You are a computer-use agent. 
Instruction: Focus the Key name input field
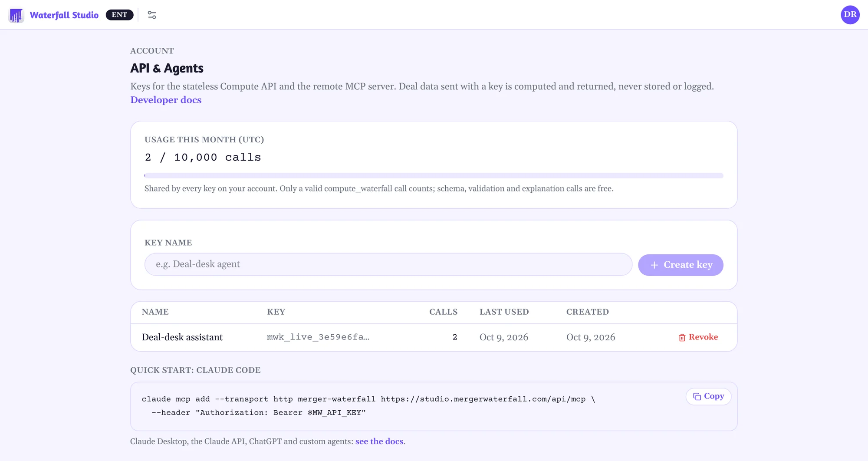click(388, 264)
